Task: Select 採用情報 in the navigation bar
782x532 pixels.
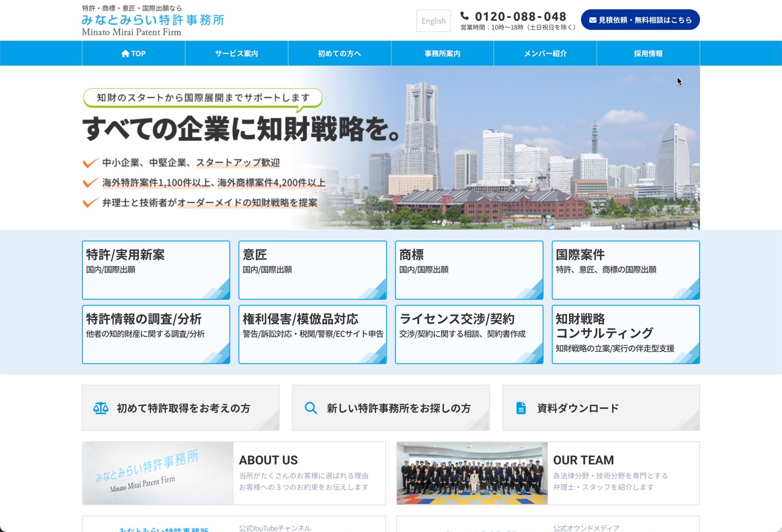Action: [x=648, y=54]
